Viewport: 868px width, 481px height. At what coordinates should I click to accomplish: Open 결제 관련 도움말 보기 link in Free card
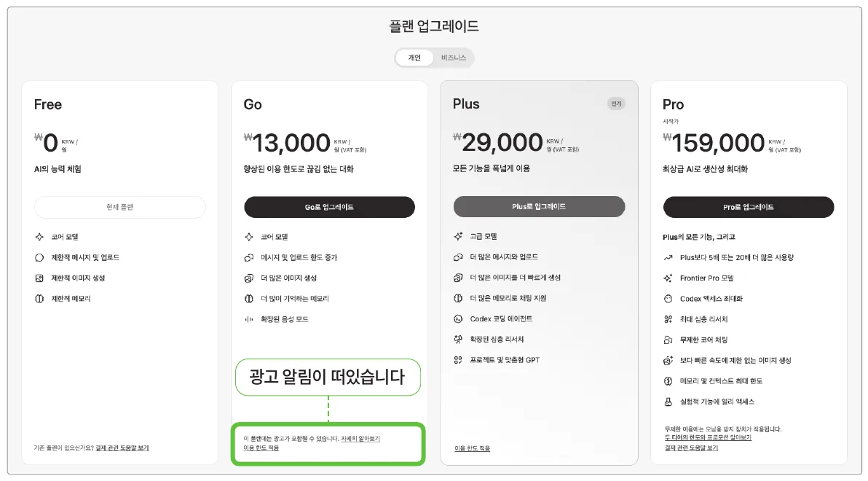[x=122, y=447]
